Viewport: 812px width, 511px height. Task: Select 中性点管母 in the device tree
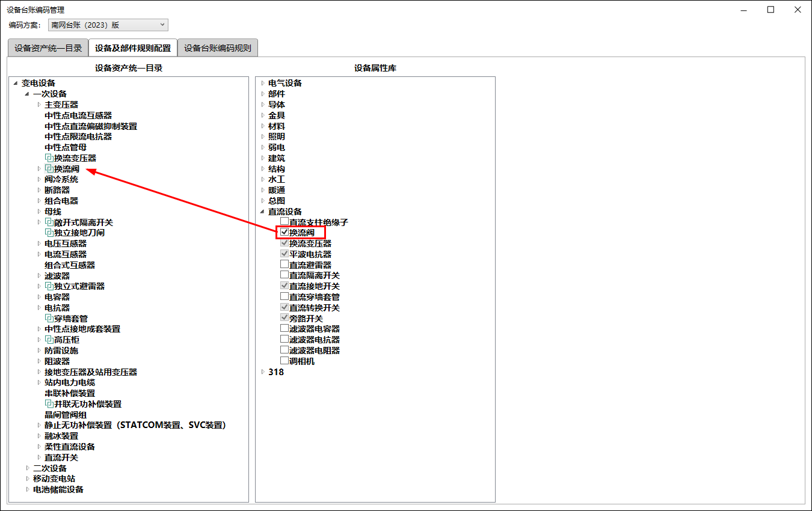pyautogui.click(x=66, y=147)
